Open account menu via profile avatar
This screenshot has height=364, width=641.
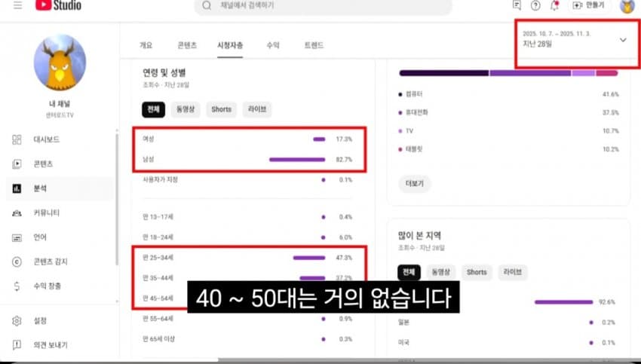[627, 6]
